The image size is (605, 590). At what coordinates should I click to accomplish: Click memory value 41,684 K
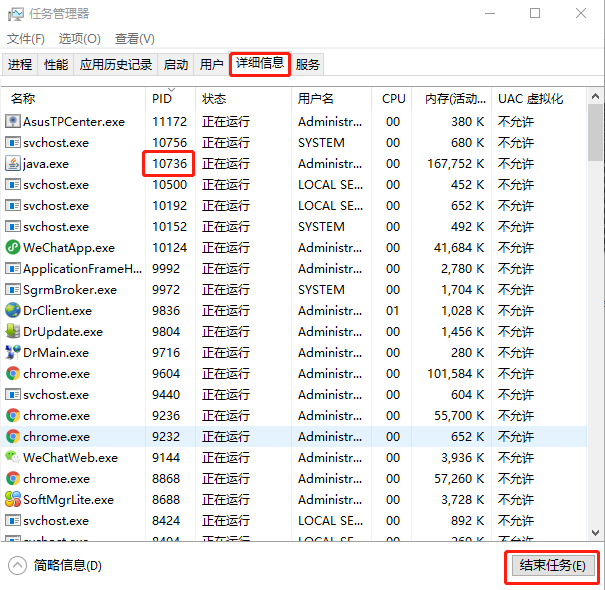(459, 247)
